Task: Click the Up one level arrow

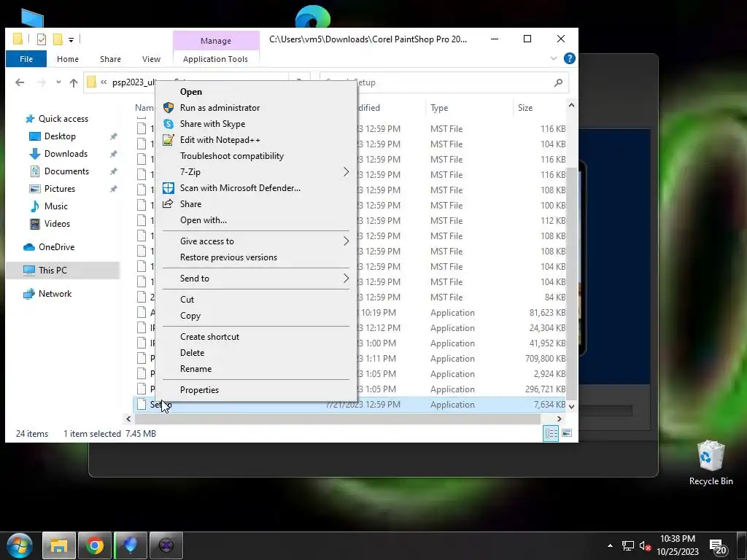Action: pos(74,82)
